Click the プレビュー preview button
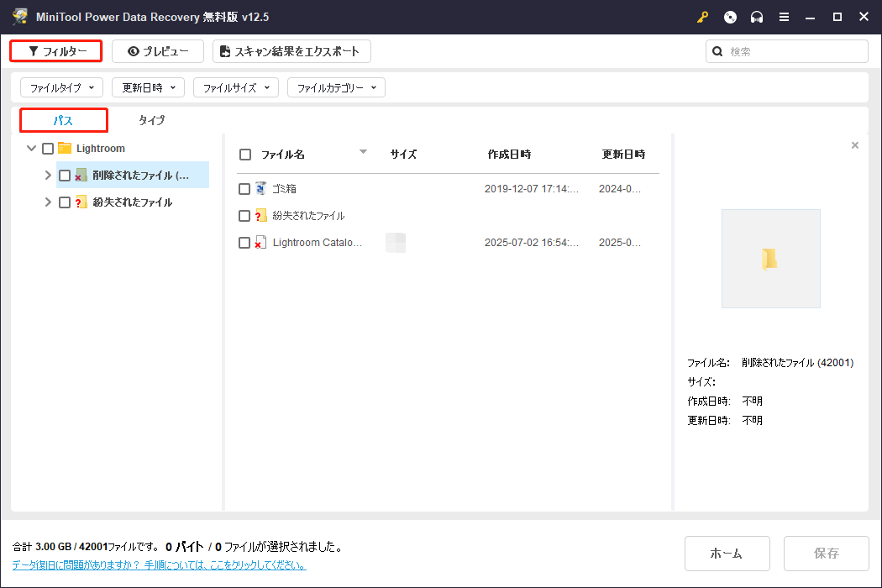The image size is (882, 588). click(x=158, y=51)
